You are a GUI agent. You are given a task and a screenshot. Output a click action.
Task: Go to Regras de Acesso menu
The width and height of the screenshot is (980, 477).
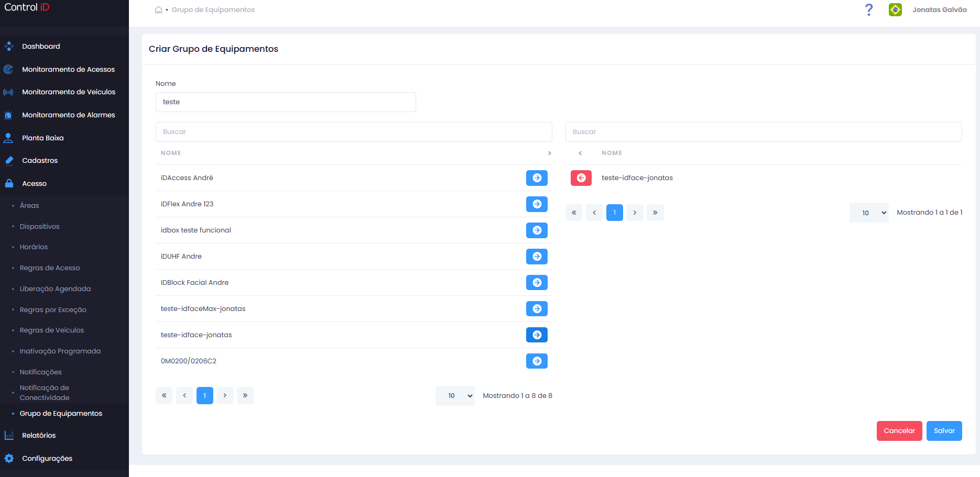click(x=50, y=268)
